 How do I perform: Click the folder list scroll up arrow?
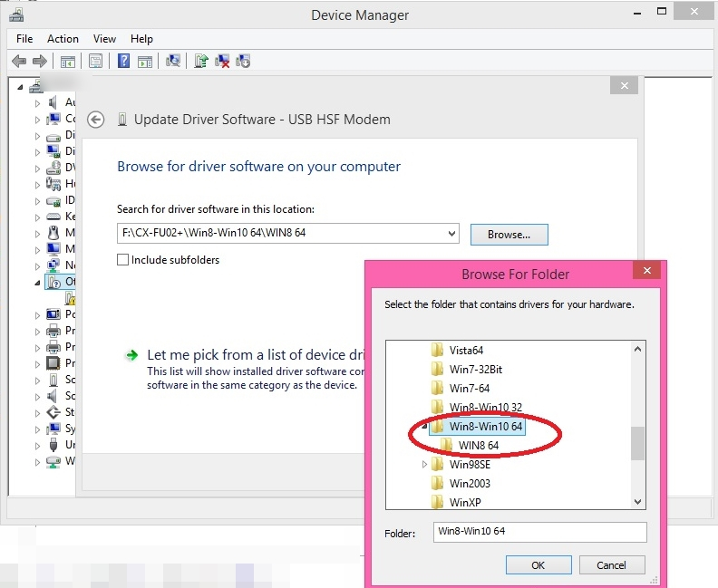click(637, 349)
